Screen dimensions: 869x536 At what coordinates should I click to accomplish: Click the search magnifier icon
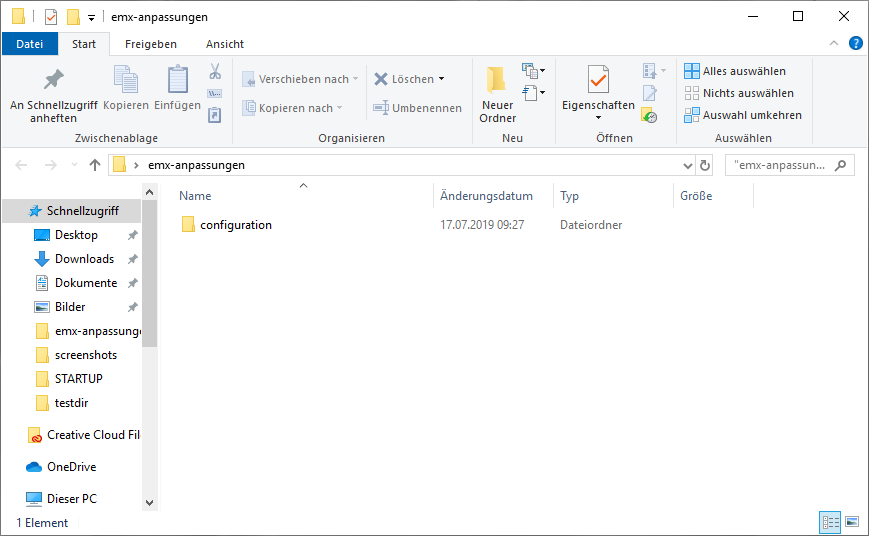click(841, 165)
